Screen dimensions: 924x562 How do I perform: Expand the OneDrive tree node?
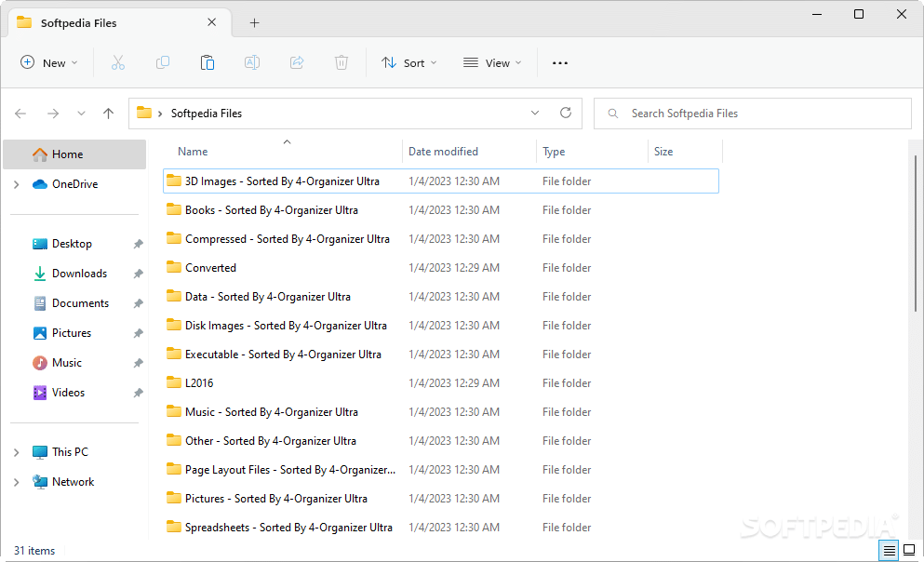(x=17, y=184)
